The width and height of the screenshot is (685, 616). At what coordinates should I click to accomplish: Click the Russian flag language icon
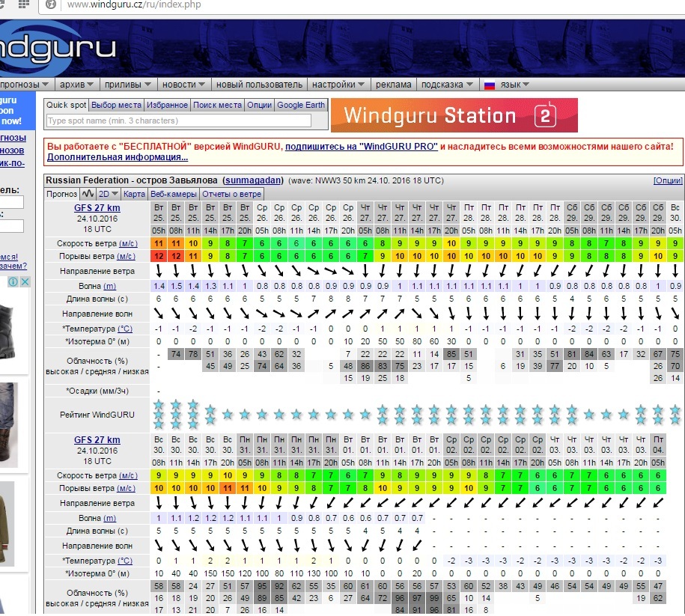490,85
